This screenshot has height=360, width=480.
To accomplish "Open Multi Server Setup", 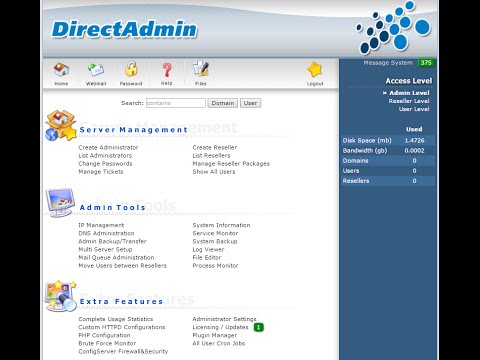I will click(x=105, y=249).
